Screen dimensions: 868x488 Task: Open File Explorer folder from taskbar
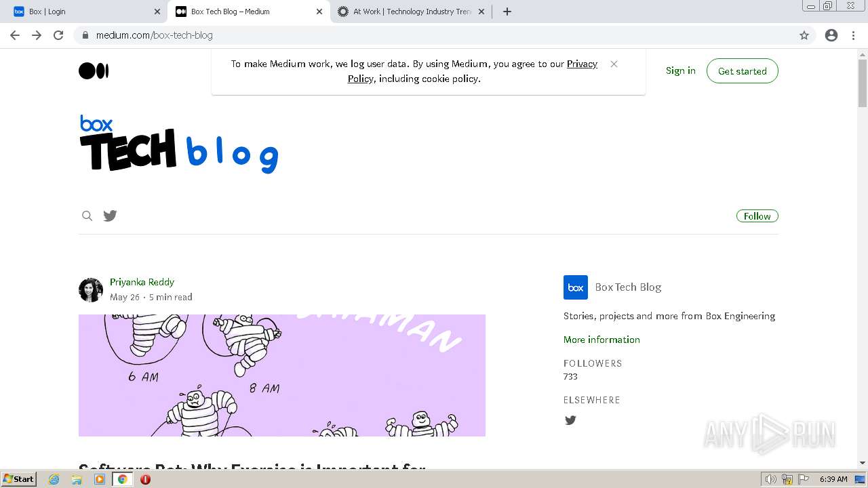(x=77, y=479)
